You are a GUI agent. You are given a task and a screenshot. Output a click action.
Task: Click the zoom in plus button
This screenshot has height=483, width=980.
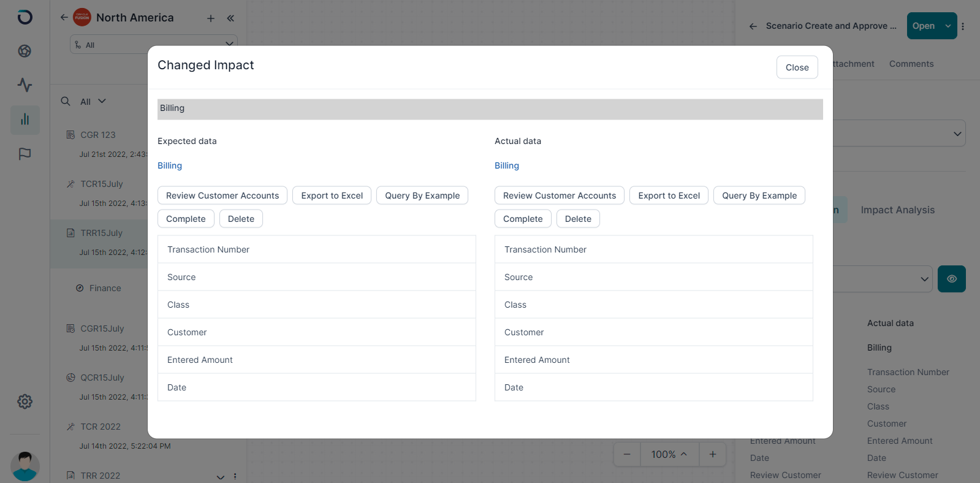(713, 454)
